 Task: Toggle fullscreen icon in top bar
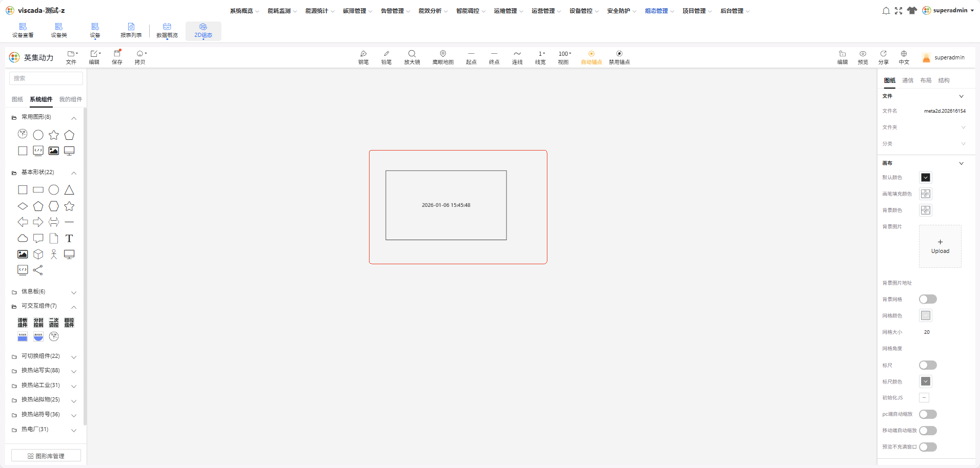pyautogui.click(x=899, y=11)
